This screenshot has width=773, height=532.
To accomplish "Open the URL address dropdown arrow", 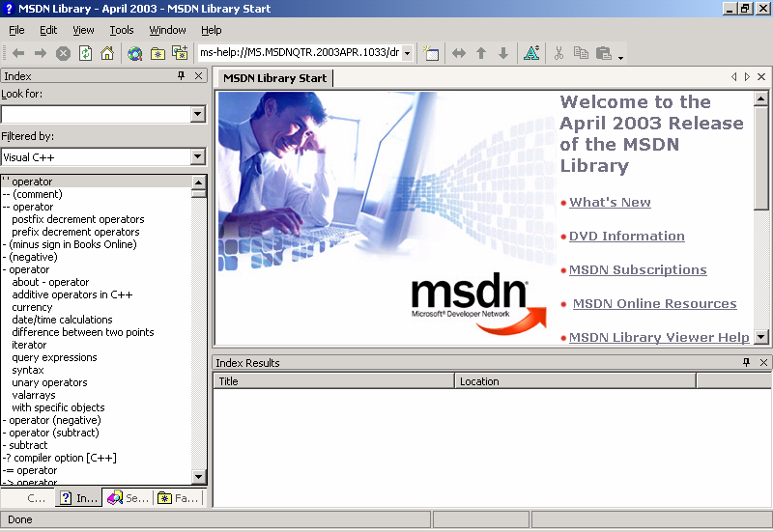I will pos(407,53).
